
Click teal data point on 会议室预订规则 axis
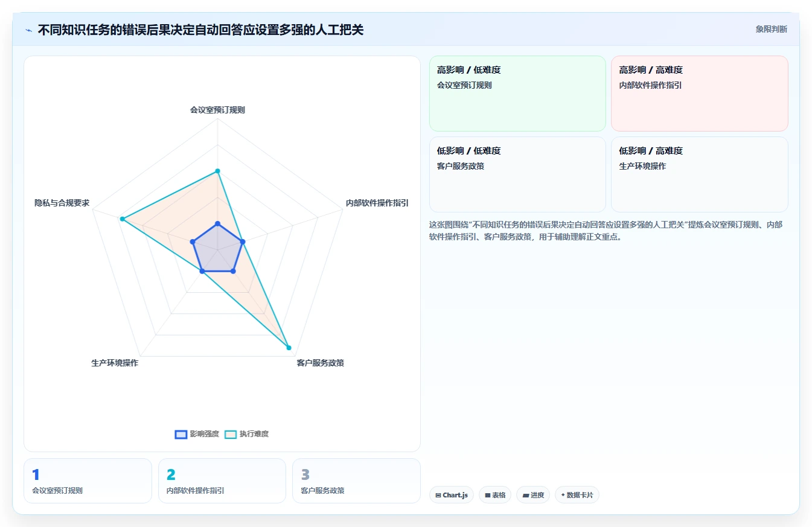[x=218, y=171]
